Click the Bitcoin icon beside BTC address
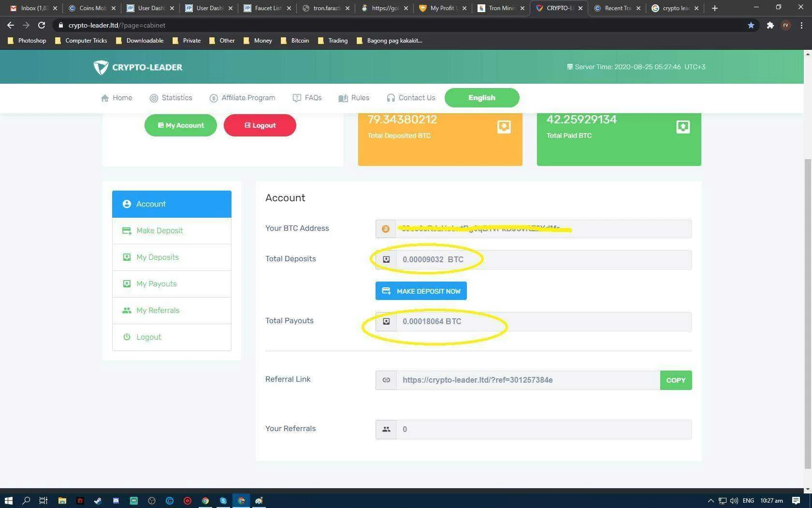The width and height of the screenshot is (812, 508). click(x=386, y=229)
